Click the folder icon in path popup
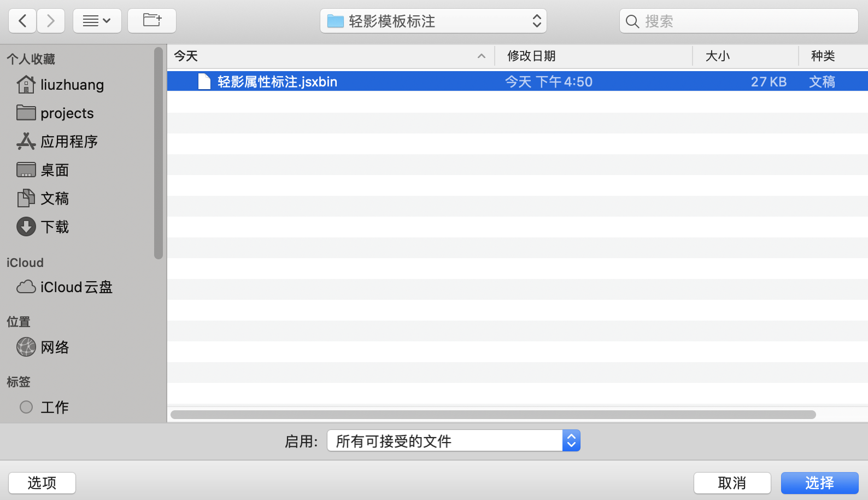The image size is (868, 500). coord(335,21)
